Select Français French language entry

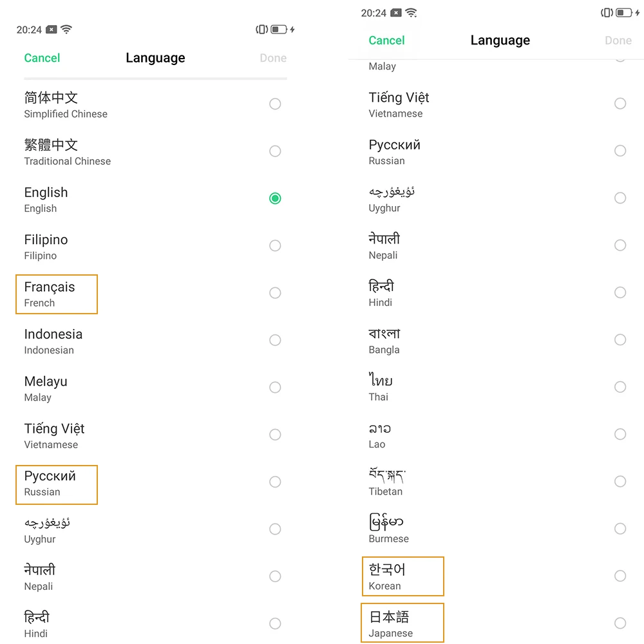click(57, 294)
